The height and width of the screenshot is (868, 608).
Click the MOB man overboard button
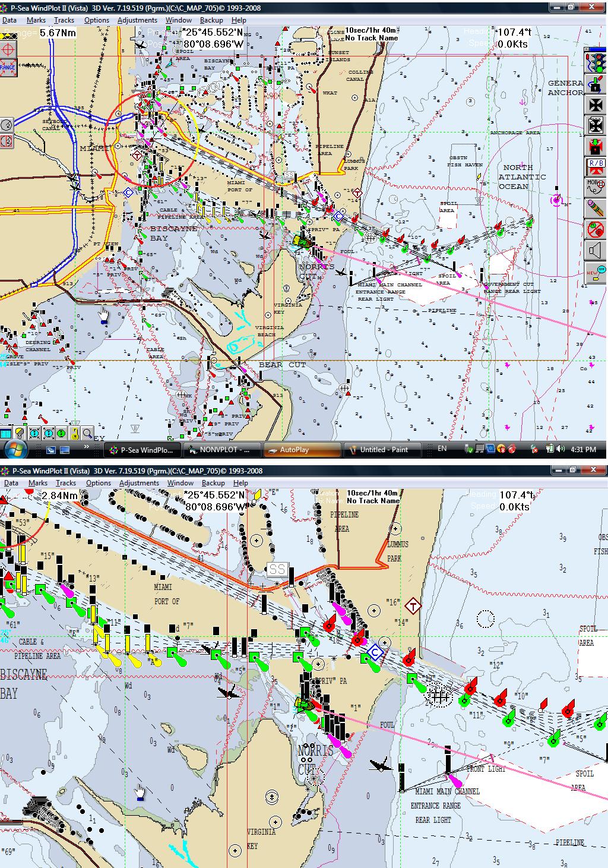pyautogui.click(x=595, y=188)
